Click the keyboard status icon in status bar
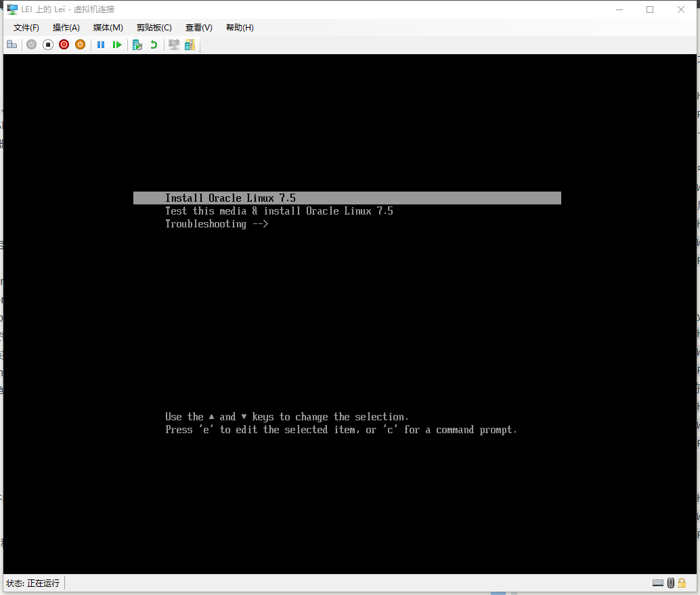Screen dimensions: 700x595 coord(657,583)
